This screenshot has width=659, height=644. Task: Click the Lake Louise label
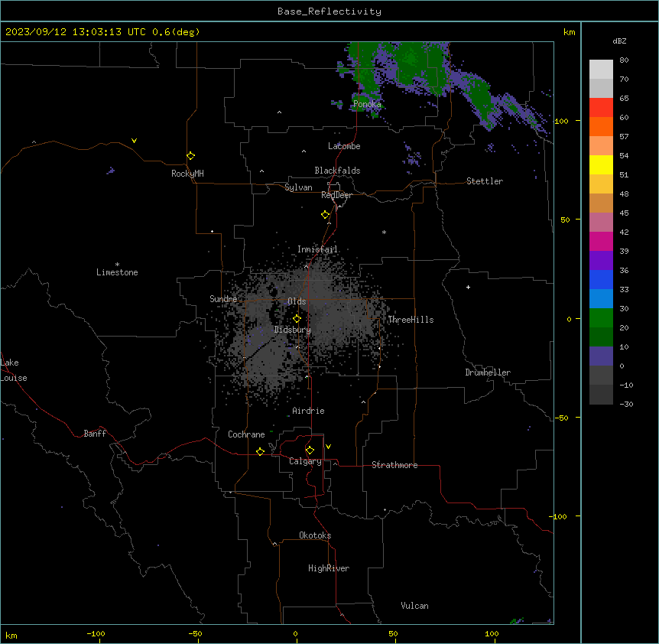click(x=14, y=370)
